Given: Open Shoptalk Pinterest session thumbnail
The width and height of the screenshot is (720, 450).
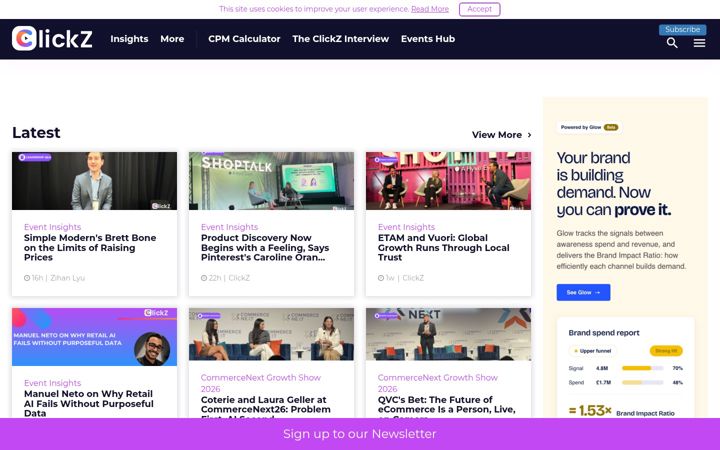Looking at the screenshot, I should pyautogui.click(x=271, y=181).
